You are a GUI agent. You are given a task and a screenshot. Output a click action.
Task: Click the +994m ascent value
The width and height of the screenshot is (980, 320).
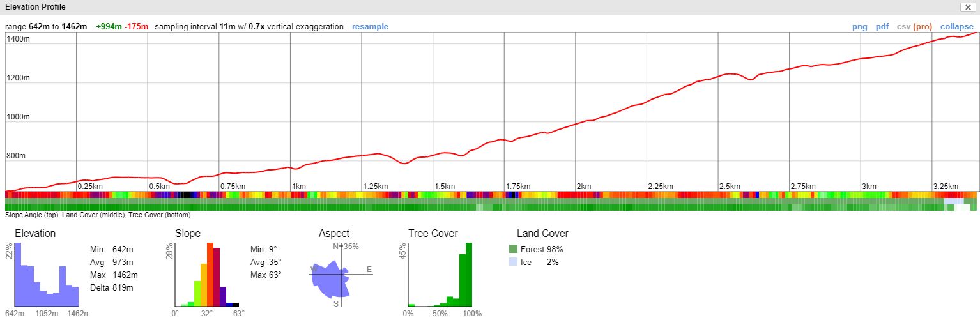(109, 27)
